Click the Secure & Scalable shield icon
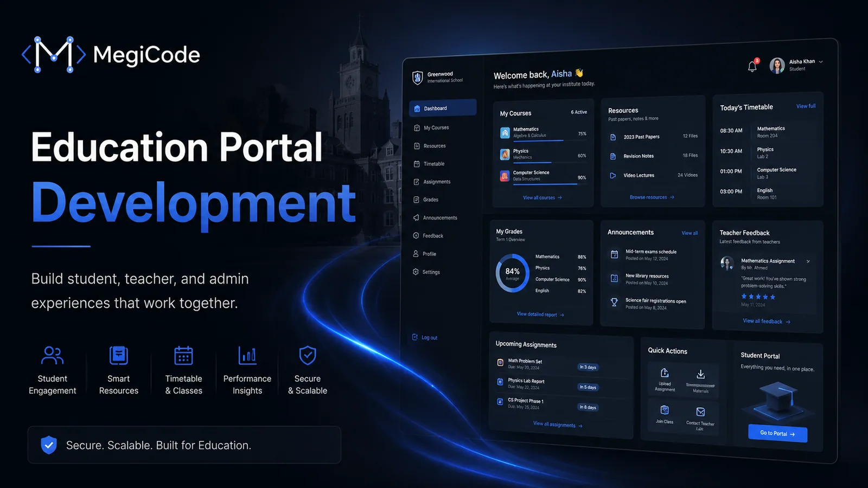 308,356
